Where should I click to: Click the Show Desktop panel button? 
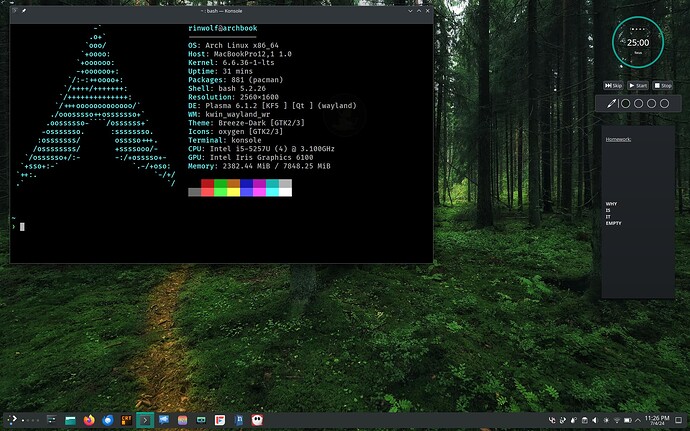(679, 420)
